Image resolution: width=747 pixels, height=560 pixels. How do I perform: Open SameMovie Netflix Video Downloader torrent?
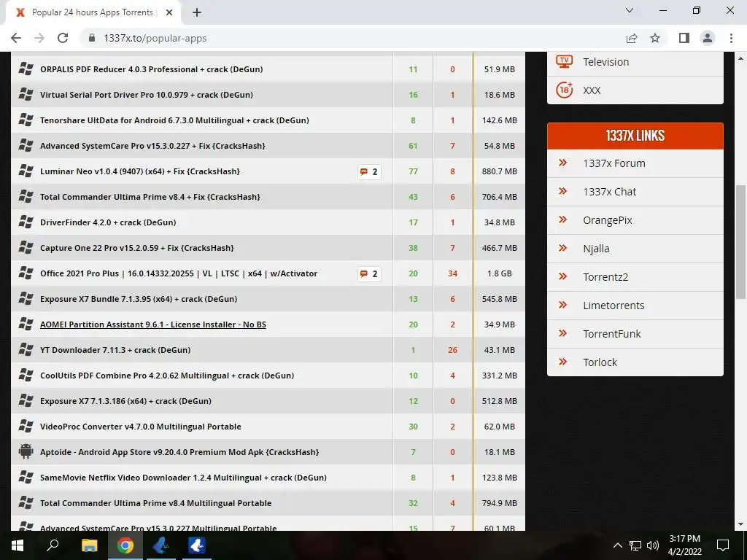click(x=183, y=478)
